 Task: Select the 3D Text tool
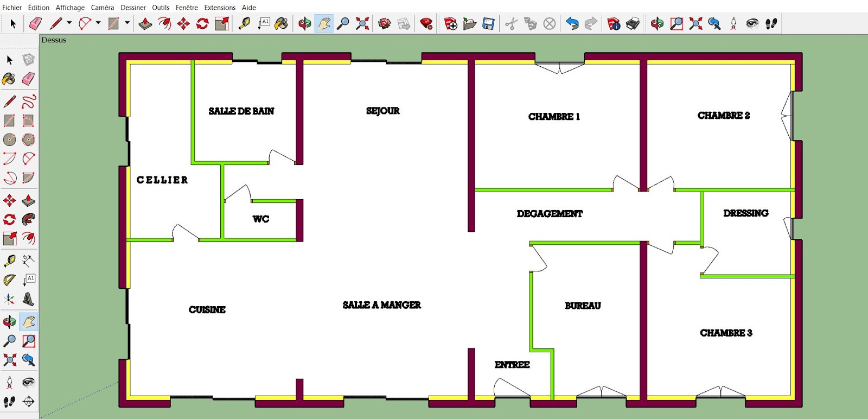click(28, 299)
